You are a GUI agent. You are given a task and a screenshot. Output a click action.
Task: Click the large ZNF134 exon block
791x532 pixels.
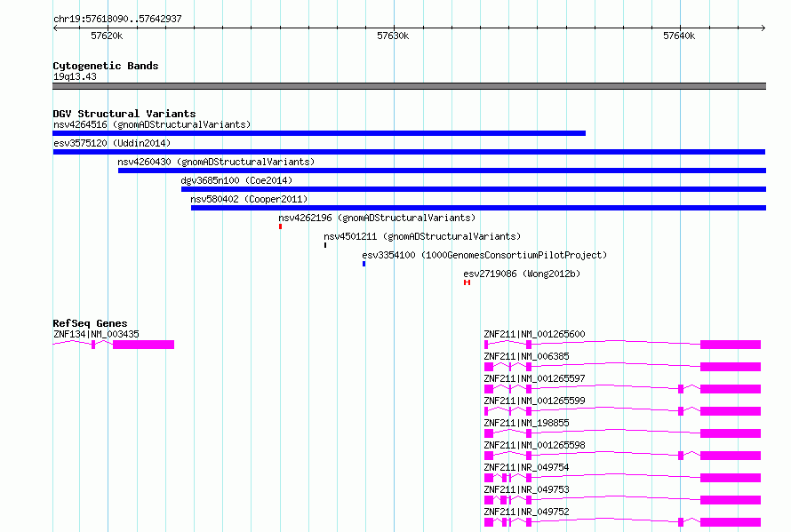(x=143, y=345)
